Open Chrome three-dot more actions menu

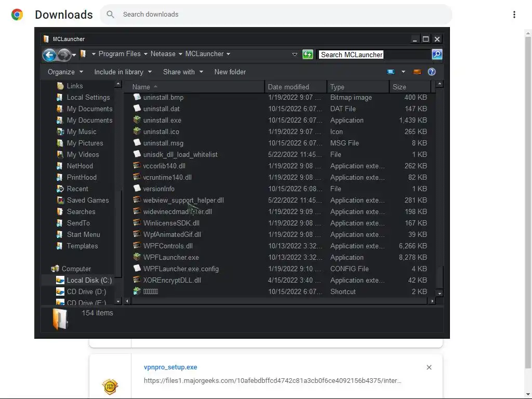514,14
